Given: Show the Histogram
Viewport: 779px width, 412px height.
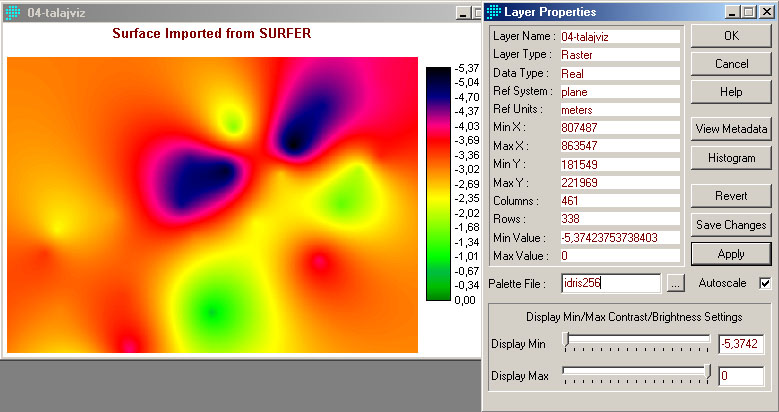Looking at the screenshot, I should (731, 158).
